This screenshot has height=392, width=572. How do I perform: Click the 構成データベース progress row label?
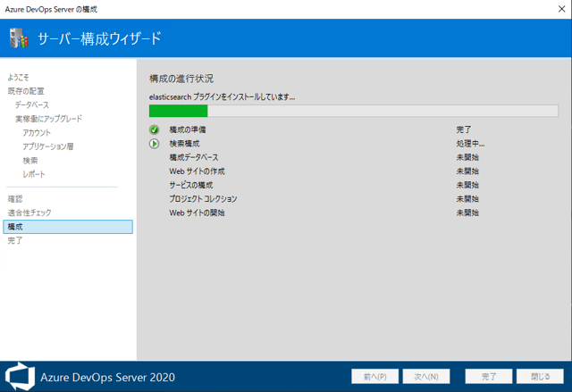pos(194,157)
